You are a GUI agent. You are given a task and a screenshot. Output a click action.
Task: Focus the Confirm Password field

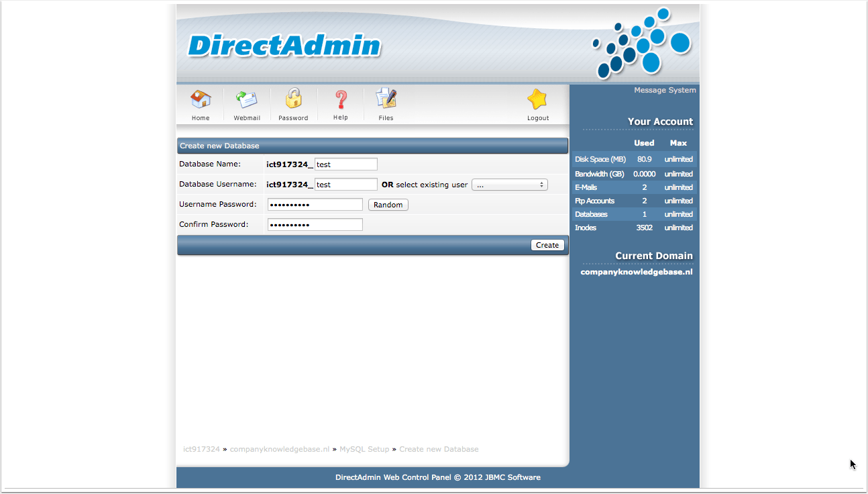315,225
